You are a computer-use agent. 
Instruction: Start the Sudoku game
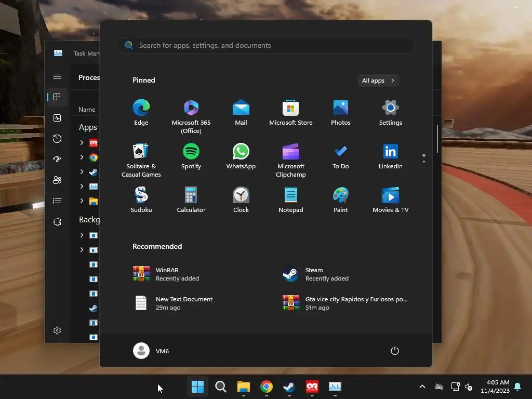pos(141,200)
